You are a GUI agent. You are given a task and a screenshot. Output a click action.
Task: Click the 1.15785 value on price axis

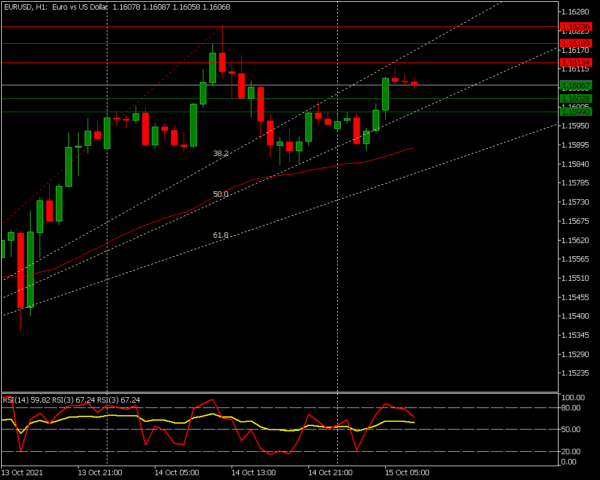click(575, 183)
